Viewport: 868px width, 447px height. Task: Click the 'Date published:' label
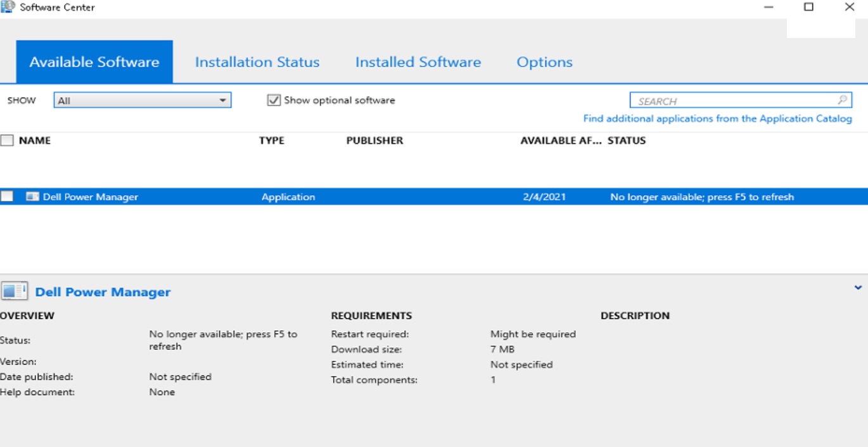coord(37,377)
